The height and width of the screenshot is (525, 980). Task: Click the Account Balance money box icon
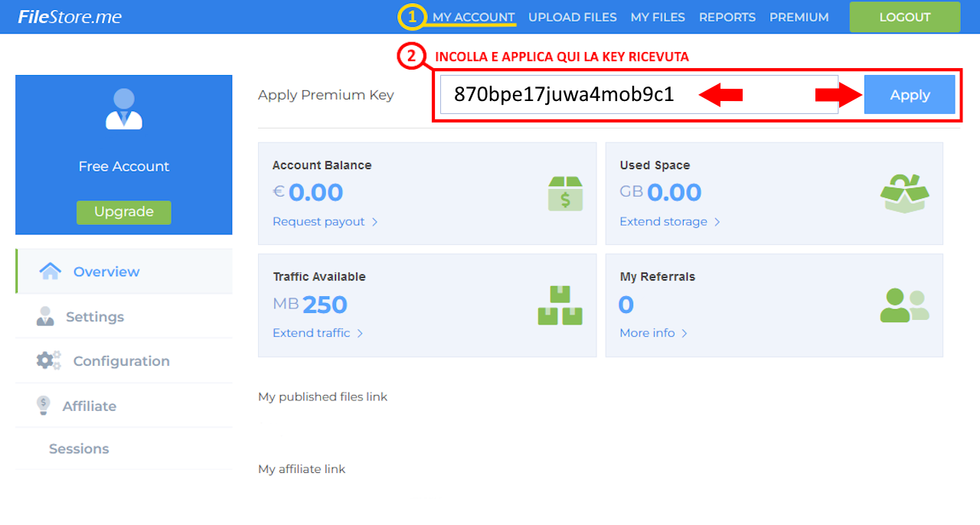[x=565, y=194]
